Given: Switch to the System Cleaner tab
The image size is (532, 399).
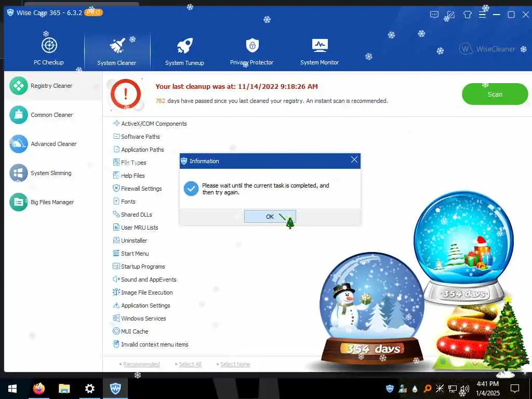Looking at the screenshot, I should (117, 51).
